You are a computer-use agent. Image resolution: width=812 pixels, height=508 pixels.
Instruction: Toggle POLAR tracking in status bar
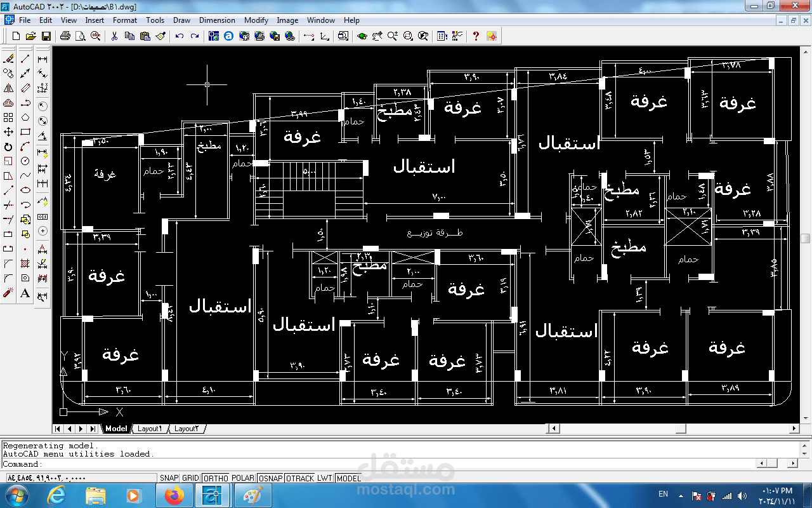242,478
